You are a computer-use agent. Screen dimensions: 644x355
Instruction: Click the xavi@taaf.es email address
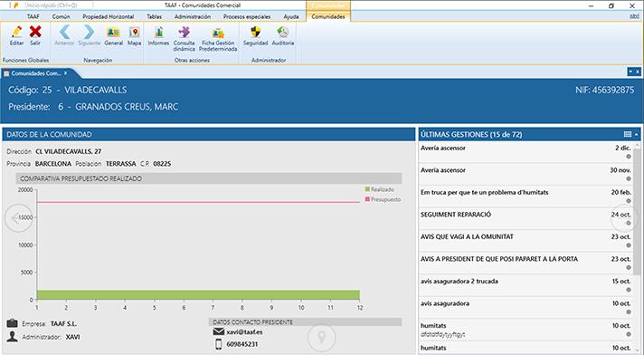(244, 331)
